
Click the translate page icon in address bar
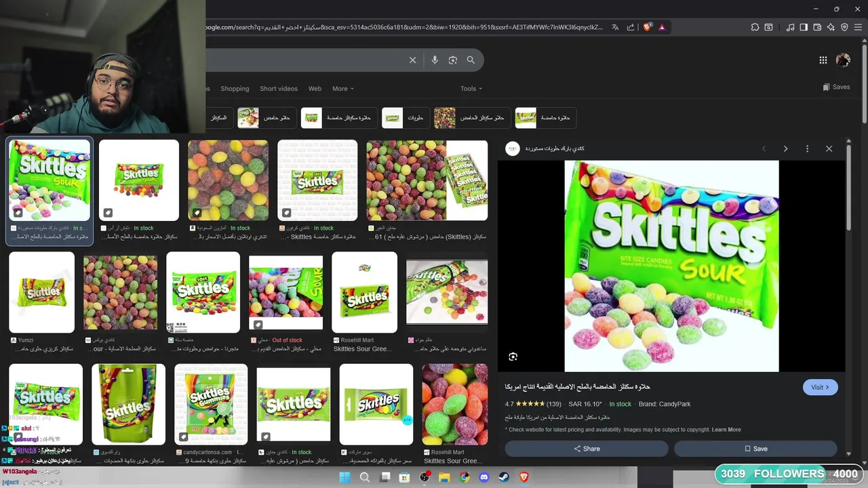(615, 27)
